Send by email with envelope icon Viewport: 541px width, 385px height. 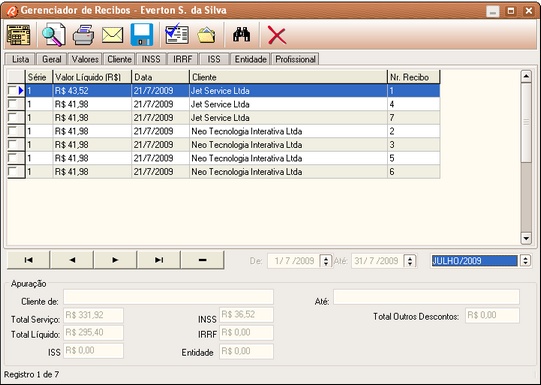[112, 35]
